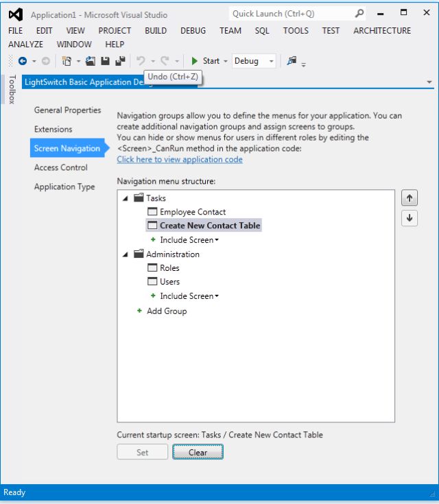Screen dimensions: 439x504
Task: Click the Navigate Backward arrow icon
Action: (23, 61)
